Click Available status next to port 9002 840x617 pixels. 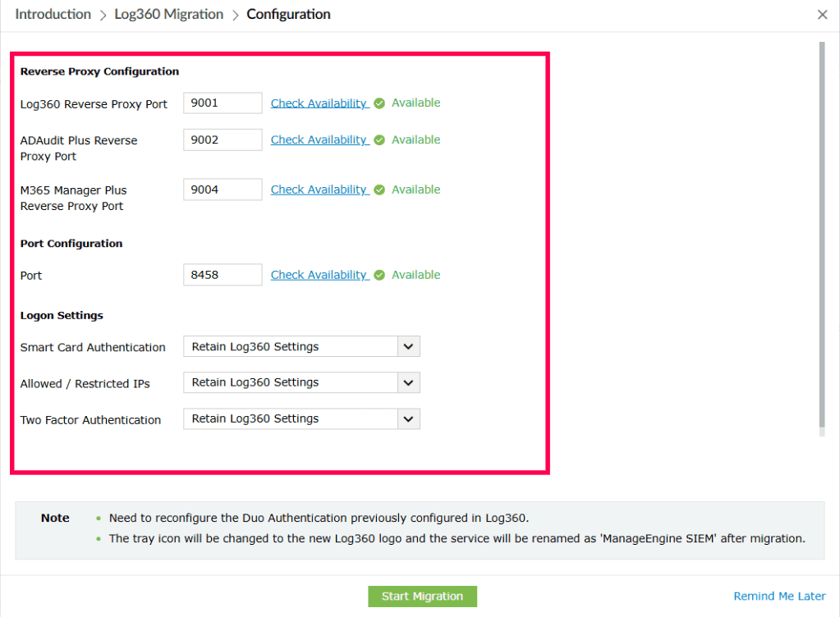415,139
